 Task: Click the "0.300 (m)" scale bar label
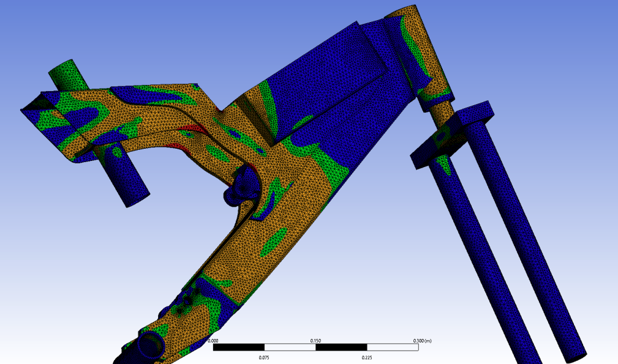pos(422,341)
